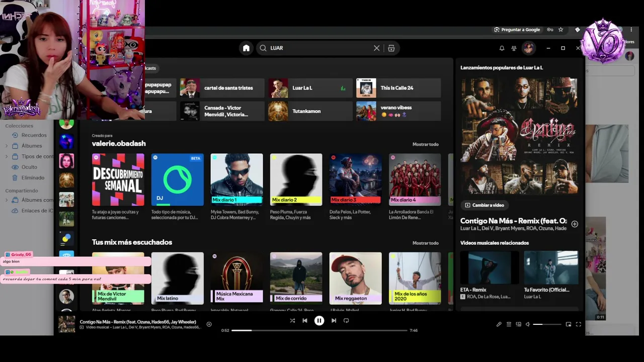The height and width of the screenshot is (362, 644).
Task: Open the Mix diario 3 card
Action: coord(356,187)
